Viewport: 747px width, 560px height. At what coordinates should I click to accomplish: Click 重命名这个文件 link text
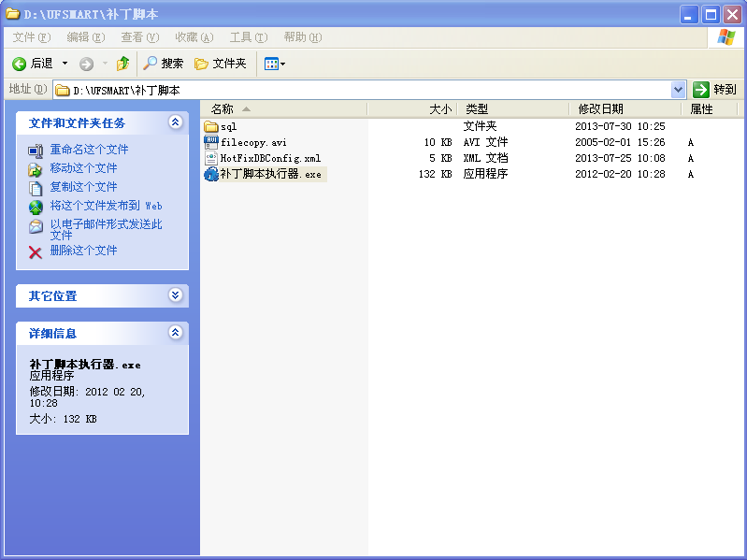pos(89,150)
